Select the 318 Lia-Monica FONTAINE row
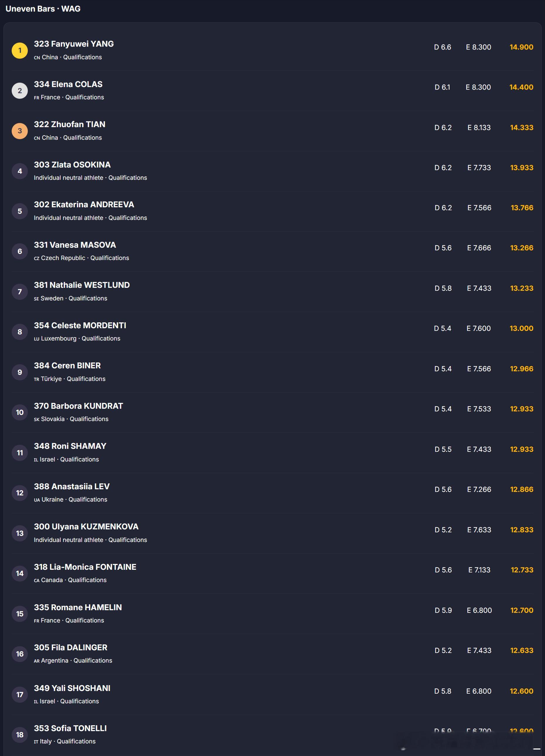 272,573
